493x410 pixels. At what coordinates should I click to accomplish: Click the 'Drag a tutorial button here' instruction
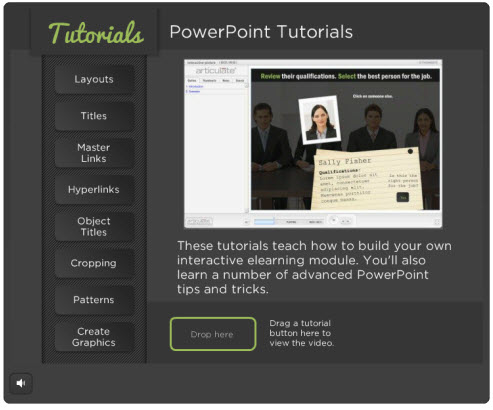[301, 333]
